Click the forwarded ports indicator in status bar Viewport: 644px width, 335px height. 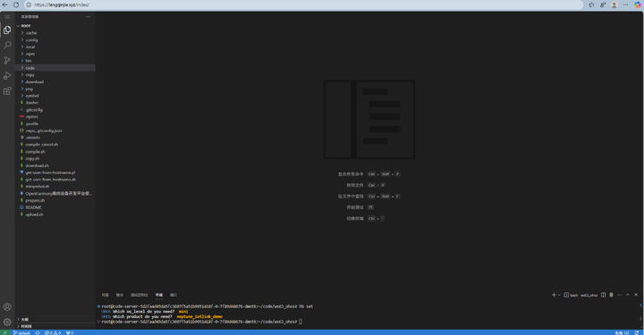(x=70, y=332)
